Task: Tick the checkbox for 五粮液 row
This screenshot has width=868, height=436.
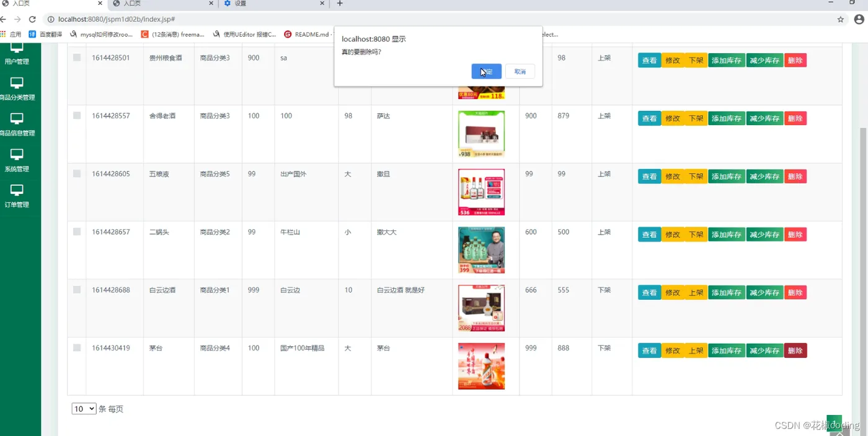Action: click(x=77, y=173)
